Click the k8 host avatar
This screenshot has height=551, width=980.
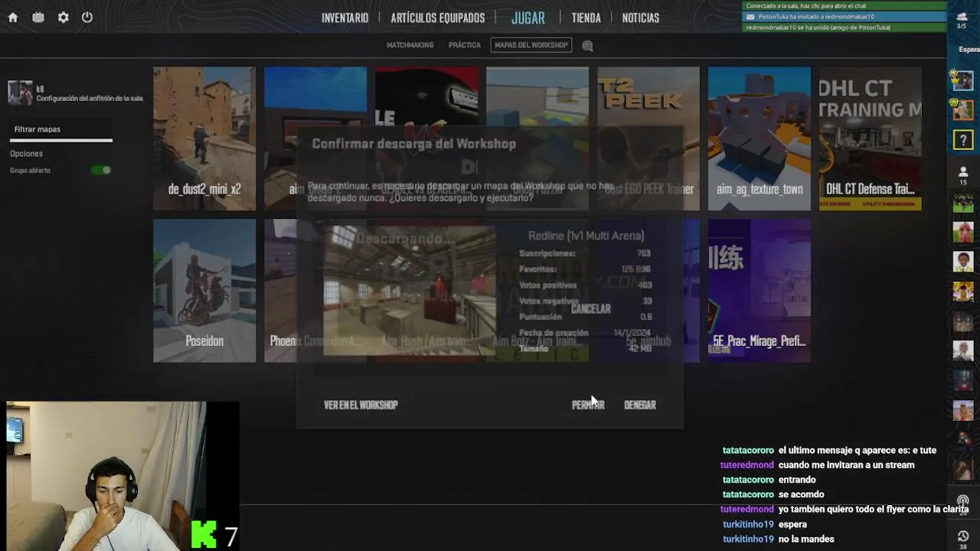[20, 93]
